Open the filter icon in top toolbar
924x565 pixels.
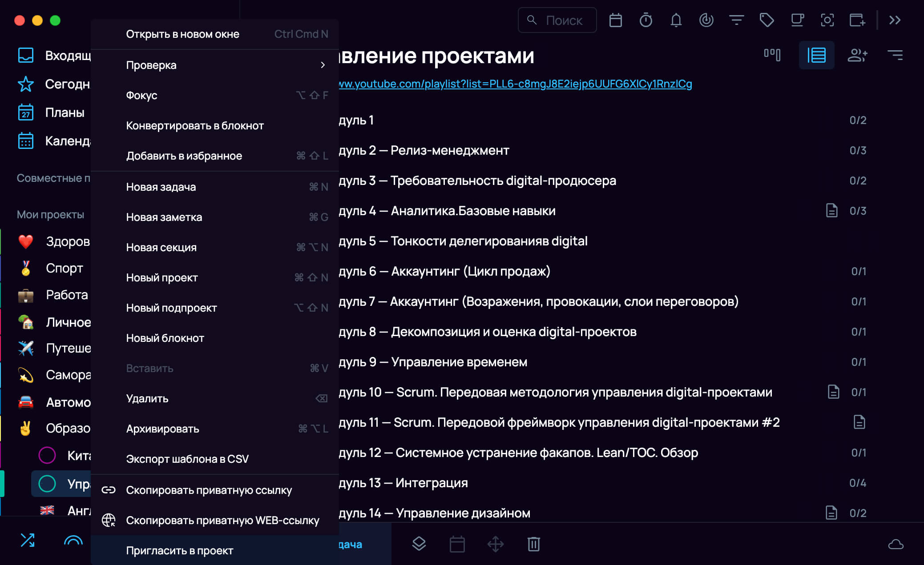(x=736, y=20)
